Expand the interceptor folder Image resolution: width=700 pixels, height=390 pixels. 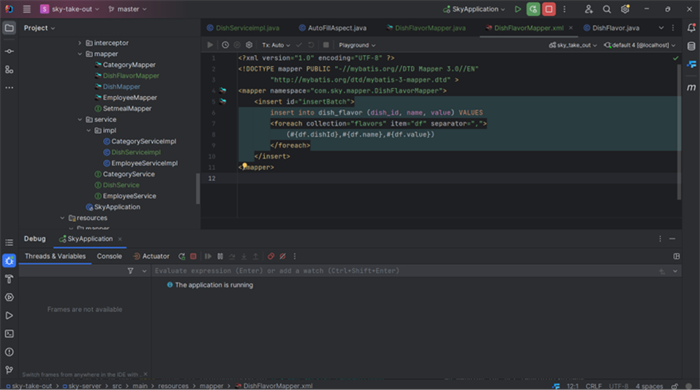(80, 43)
